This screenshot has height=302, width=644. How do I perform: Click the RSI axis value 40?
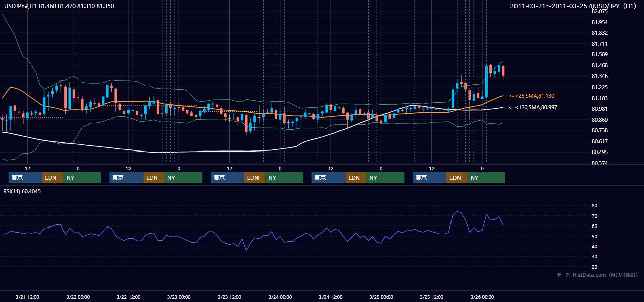594,246
